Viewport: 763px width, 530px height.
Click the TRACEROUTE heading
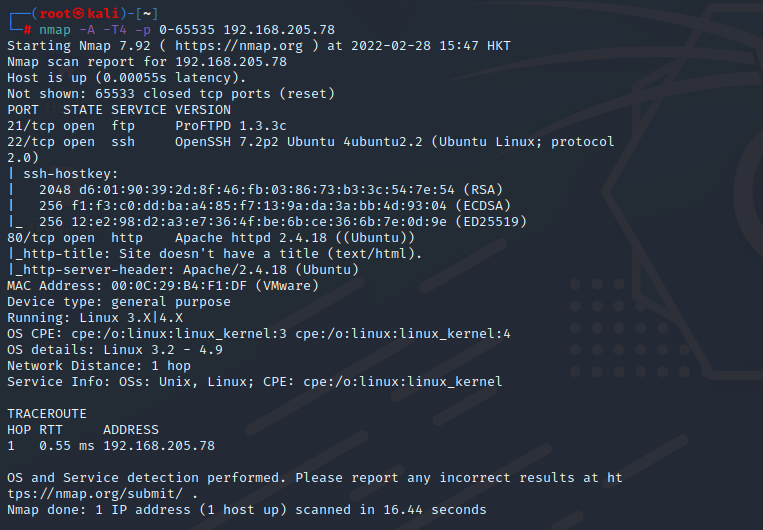47,414
